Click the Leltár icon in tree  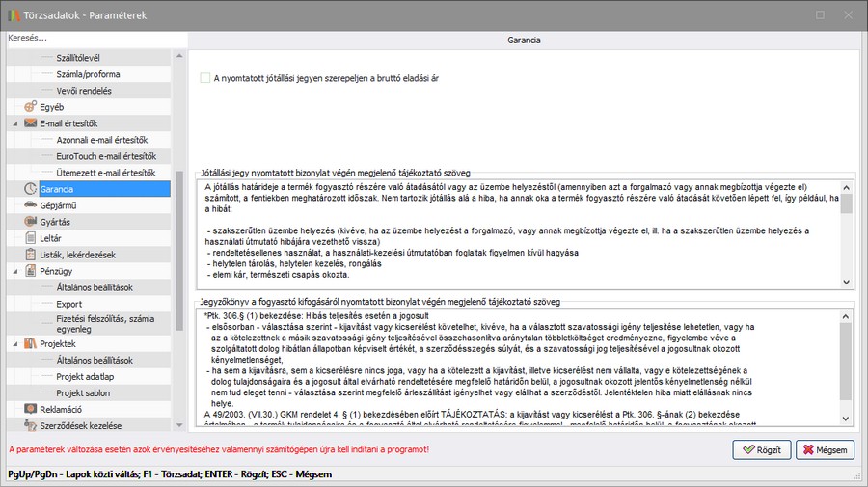31,238
